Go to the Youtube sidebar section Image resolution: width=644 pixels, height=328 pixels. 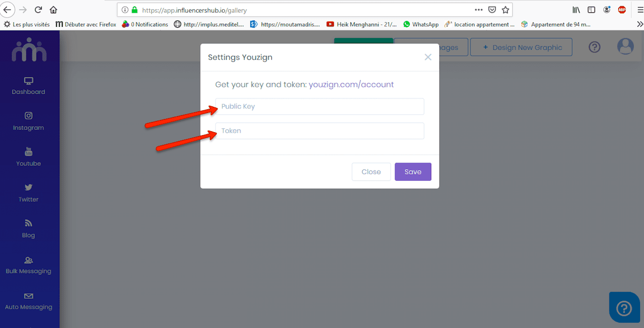pos(28,157)
